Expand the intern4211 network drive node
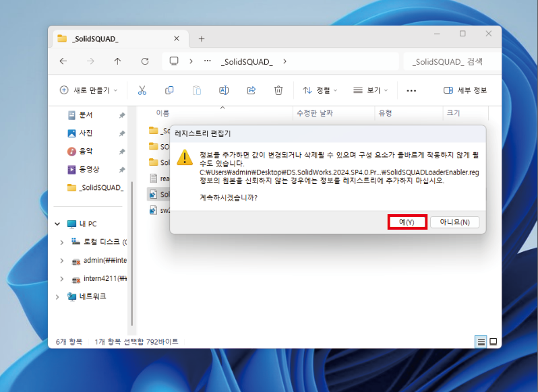The height and width of the screenshot is (392, 538). point(62,279)
